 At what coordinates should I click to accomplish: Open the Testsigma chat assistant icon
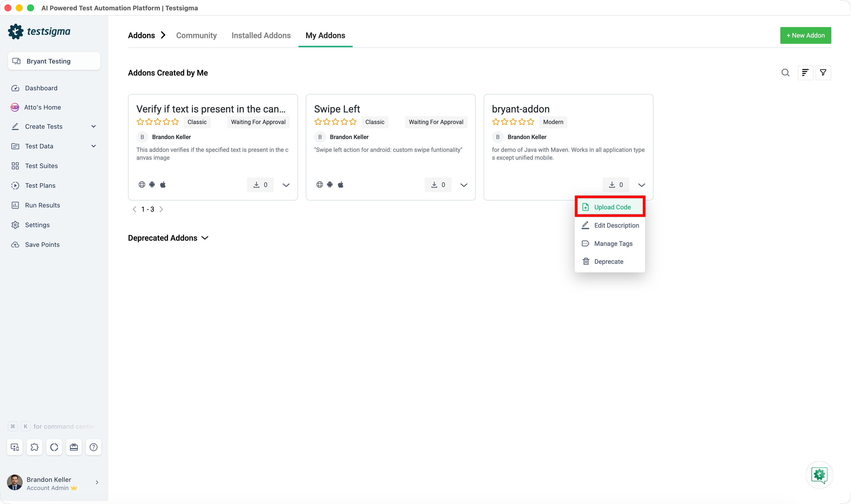point(819,475)
